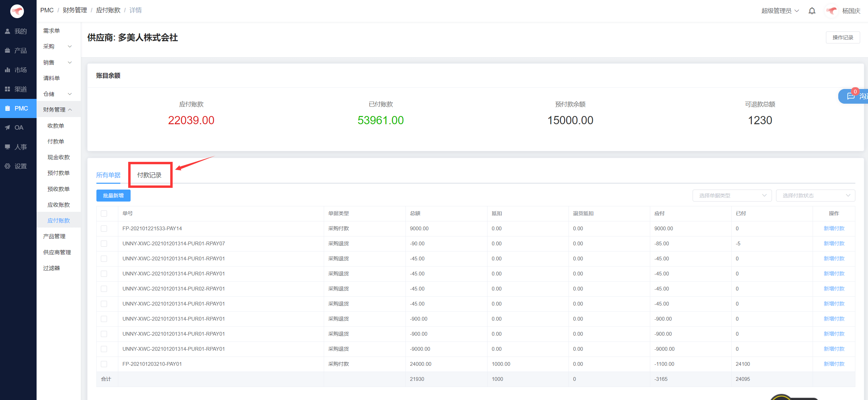This screenshot has height=400, width=868.
Task: Click the 设置 gear sidebar icon
Action: [x=8, y=166]
